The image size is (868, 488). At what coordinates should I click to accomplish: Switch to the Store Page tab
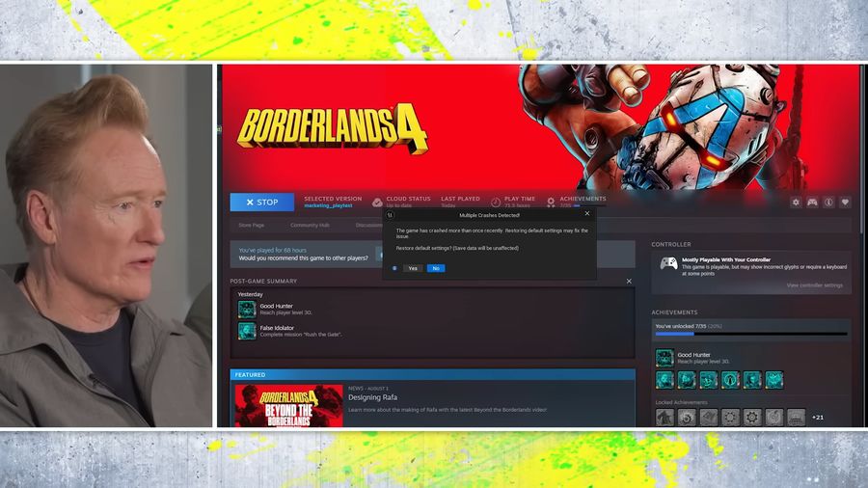tap(252, 225)
